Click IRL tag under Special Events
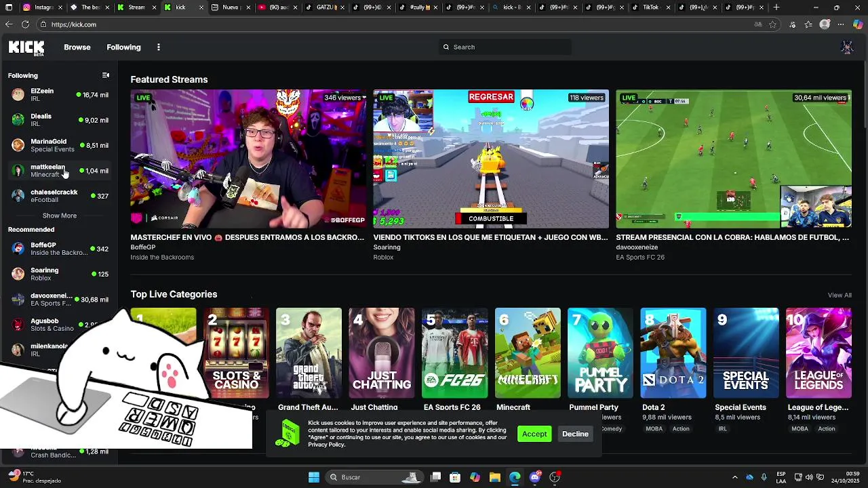868x488 pixels. [x=722, y=429]
